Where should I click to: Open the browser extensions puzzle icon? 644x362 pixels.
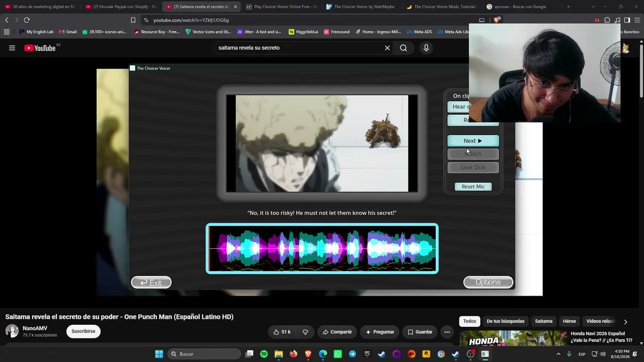click(607, 20)
